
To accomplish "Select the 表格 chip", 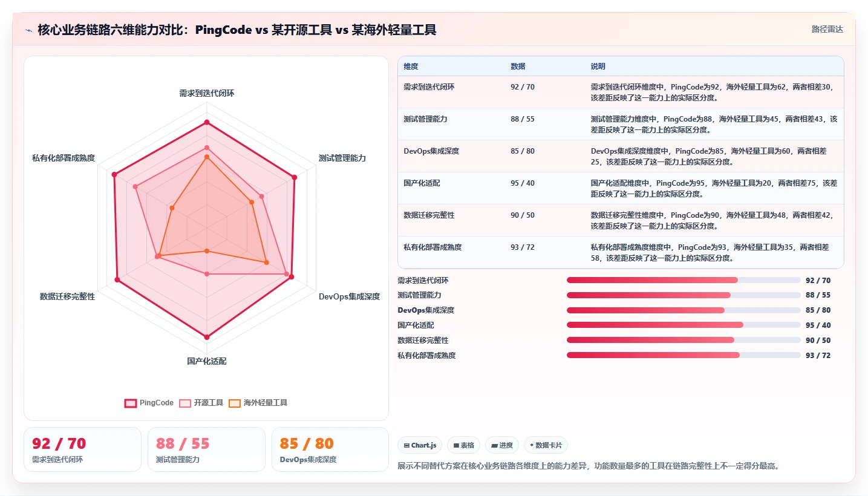I will click(x=463, y=445).
